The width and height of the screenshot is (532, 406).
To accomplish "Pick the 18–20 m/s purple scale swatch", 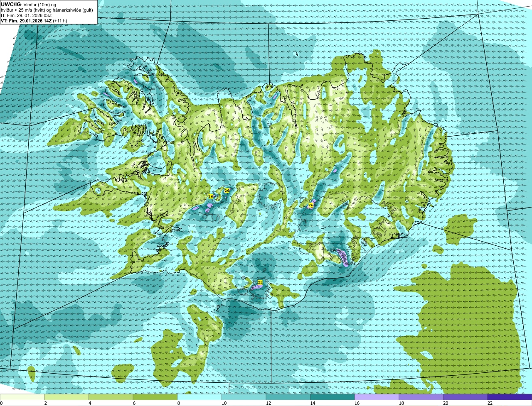I will click(x=421, y=397).
